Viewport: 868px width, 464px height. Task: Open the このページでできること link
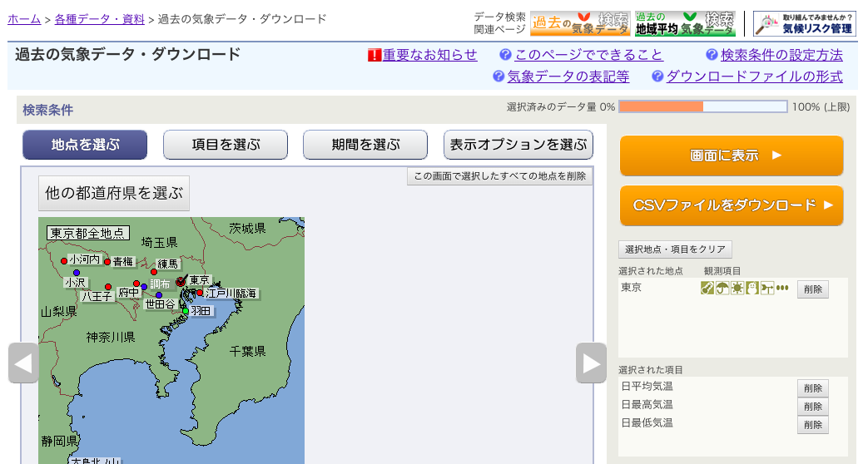click(588, 55)
